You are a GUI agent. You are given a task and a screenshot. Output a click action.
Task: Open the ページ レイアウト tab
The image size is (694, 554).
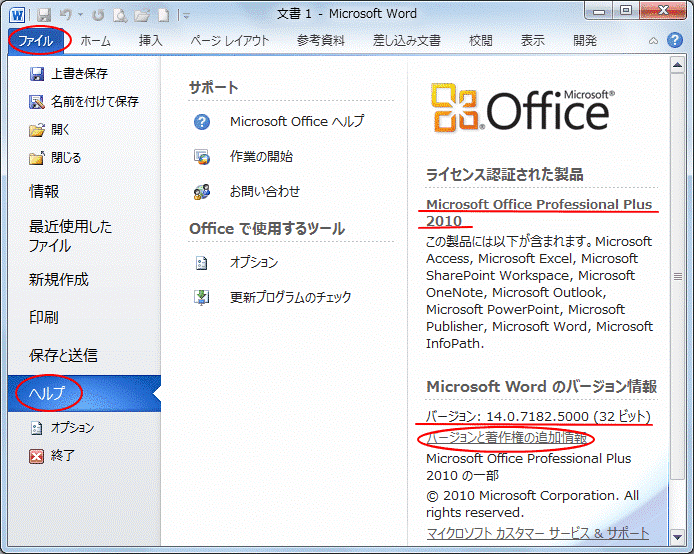point(230,41)
